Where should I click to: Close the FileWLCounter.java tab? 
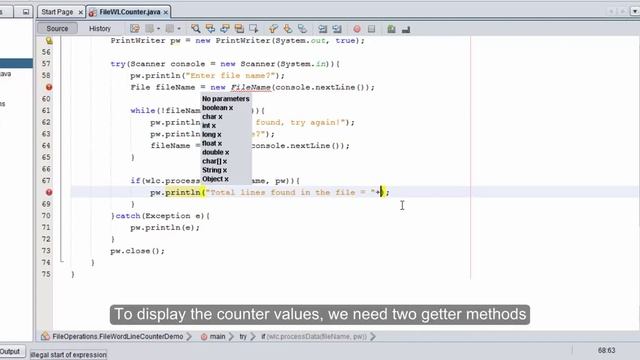(166, 13)
